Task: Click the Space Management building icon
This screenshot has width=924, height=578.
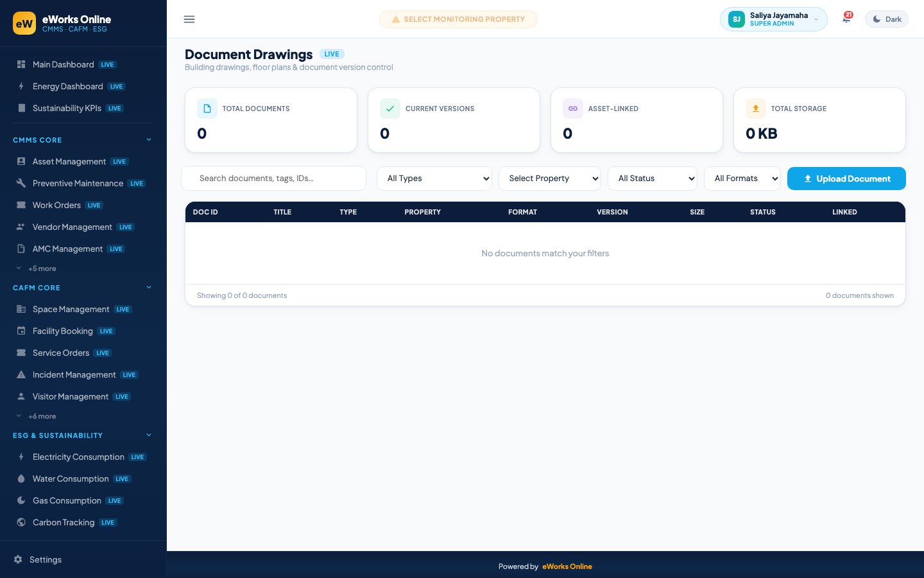Action: point(21,309)
